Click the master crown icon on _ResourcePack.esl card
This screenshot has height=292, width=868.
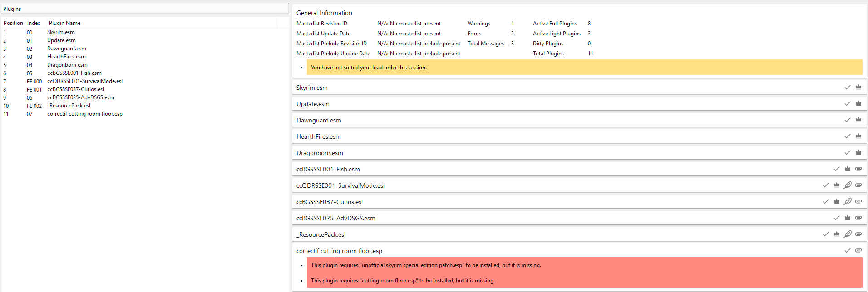click(x=837, y=234)
